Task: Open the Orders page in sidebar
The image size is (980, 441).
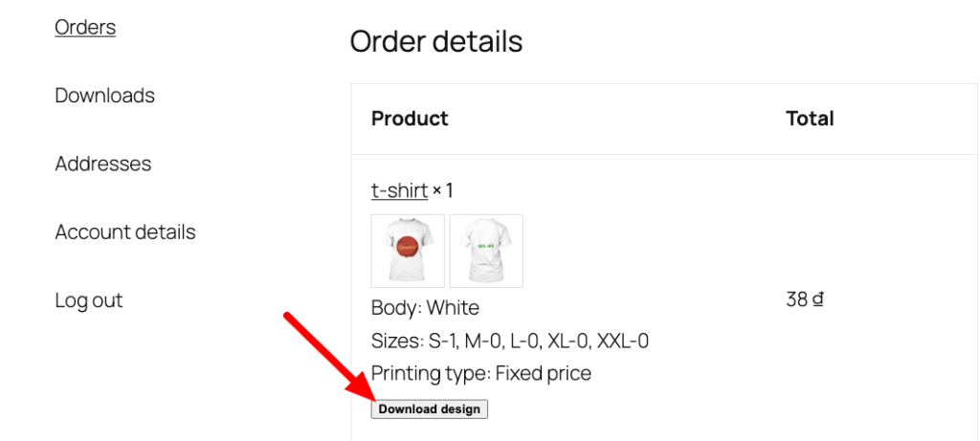Action: 85,28
